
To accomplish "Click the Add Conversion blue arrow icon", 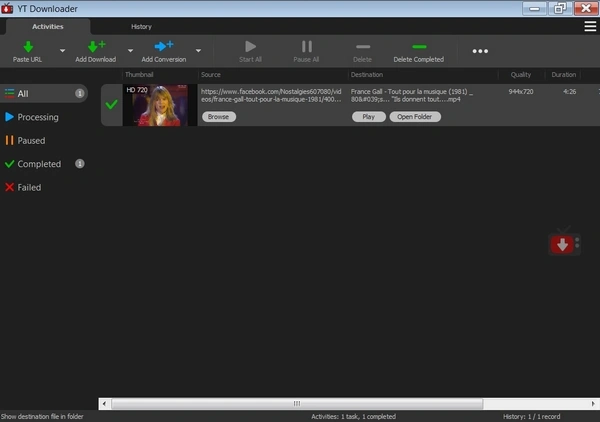I will click(163, 46).
